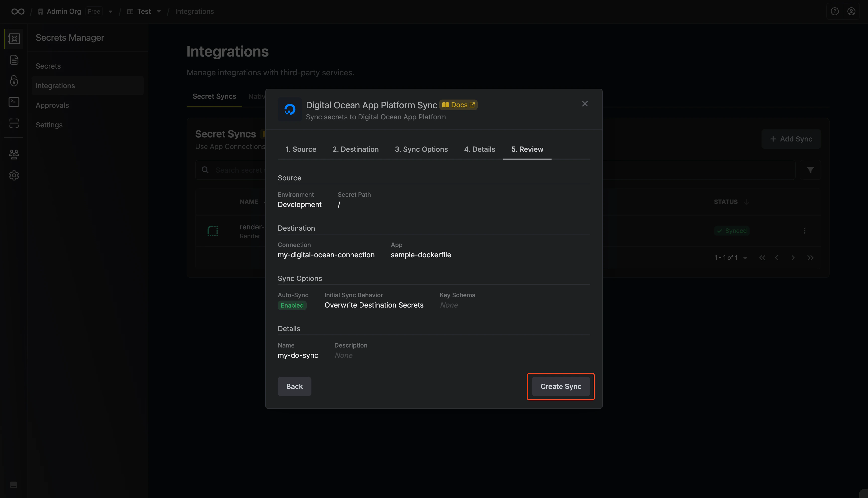The height and width of the screenshot is (498, 868).
Task: Go to the next page arrow
Action: [x=793, y=258]
